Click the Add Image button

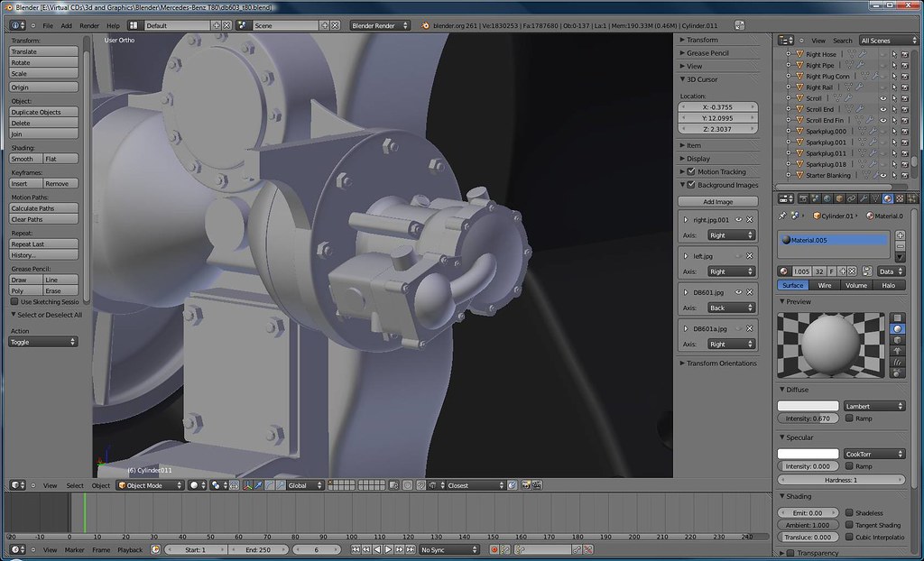[x=717, y=201]
